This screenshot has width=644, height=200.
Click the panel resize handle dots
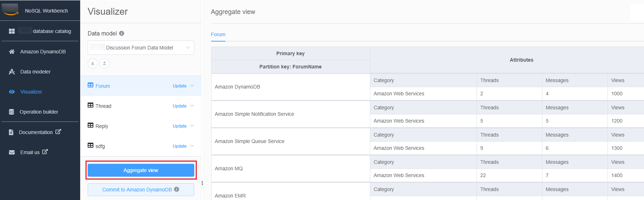[x=202, y=183]
